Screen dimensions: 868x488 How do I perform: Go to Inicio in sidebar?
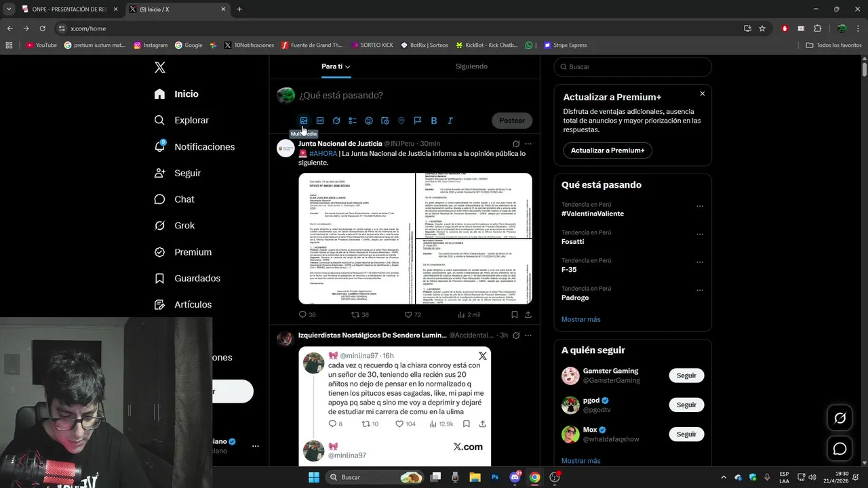[x=176, y=94]
